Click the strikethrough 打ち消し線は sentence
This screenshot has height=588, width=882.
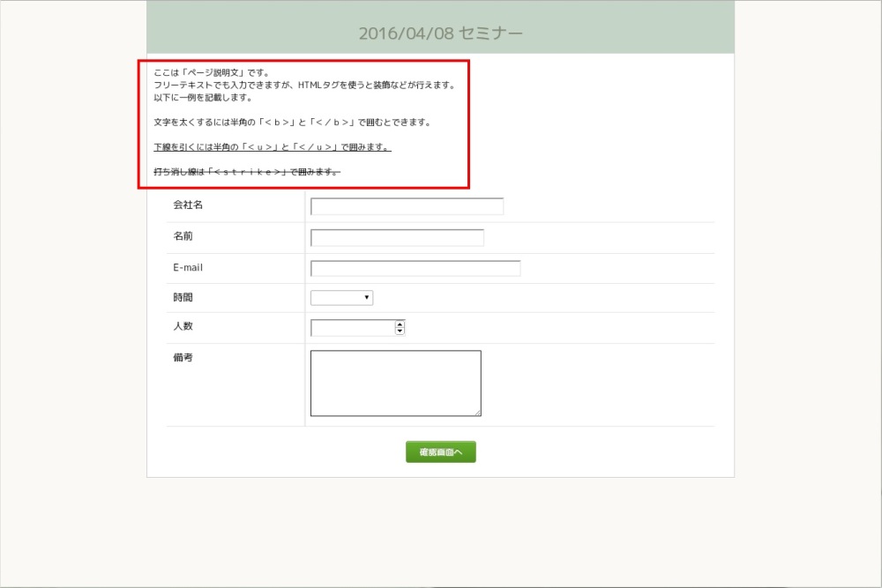(x=246, y=172)
